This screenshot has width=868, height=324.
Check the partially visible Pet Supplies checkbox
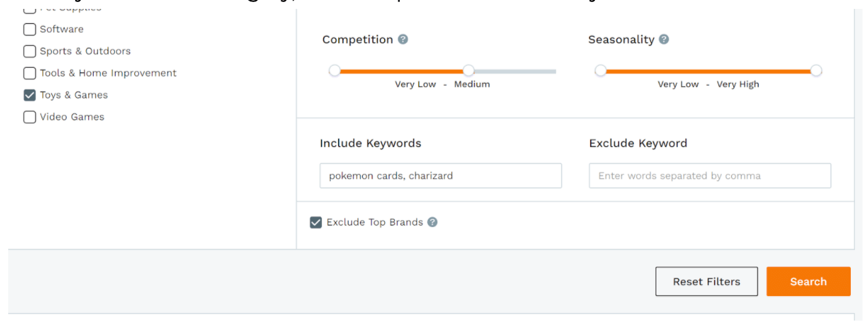[x=29, y=10]
